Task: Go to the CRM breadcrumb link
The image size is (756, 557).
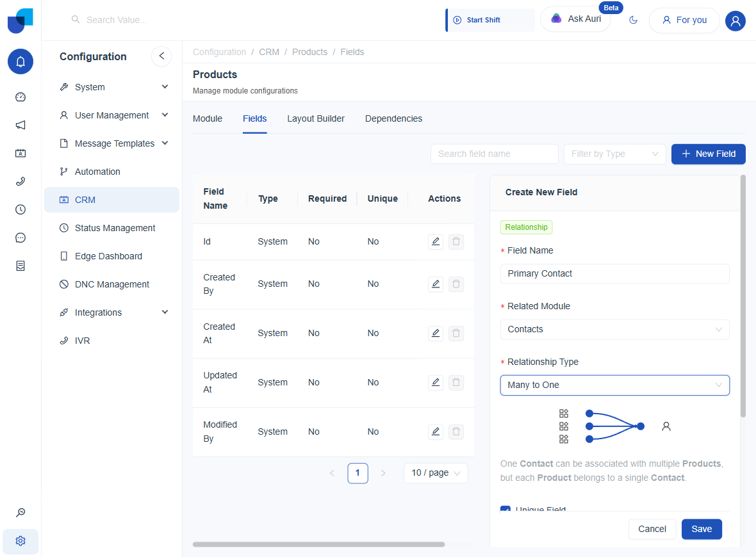Action: (269, 52)
